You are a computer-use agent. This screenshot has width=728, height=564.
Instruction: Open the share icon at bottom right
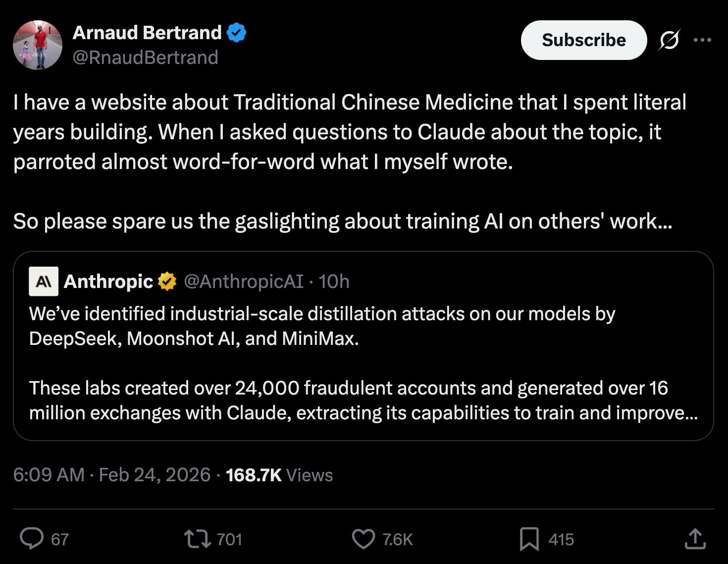[695, 539]
